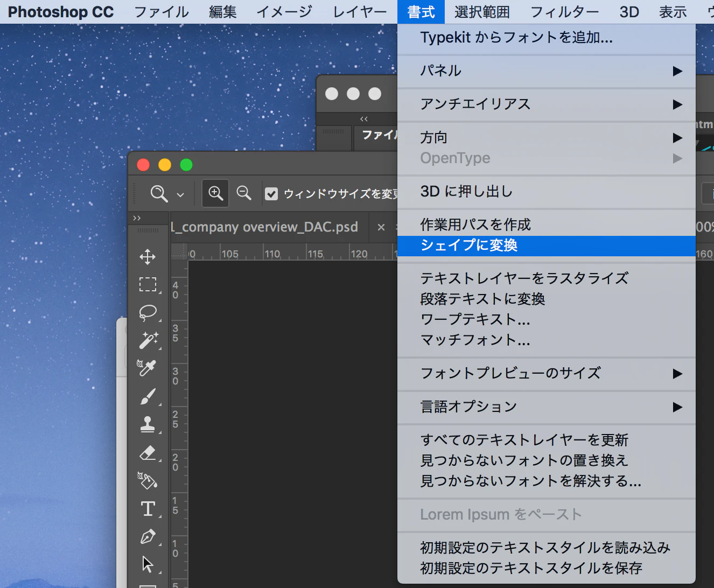Image resolution: width=714 pixels, height=588 pixels.
Task: Click the Zoom Out magnifier button
Action: pos(244,193)
